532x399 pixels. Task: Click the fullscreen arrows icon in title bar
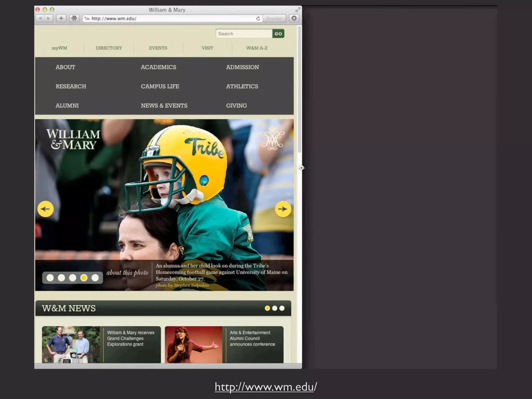[x=298, y=10]
